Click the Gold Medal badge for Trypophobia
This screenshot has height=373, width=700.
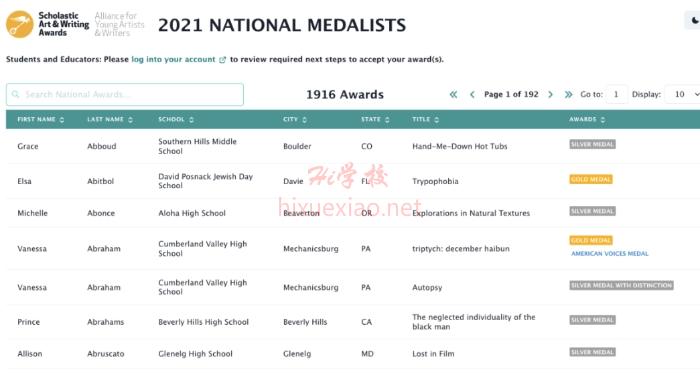coord(591,179)
